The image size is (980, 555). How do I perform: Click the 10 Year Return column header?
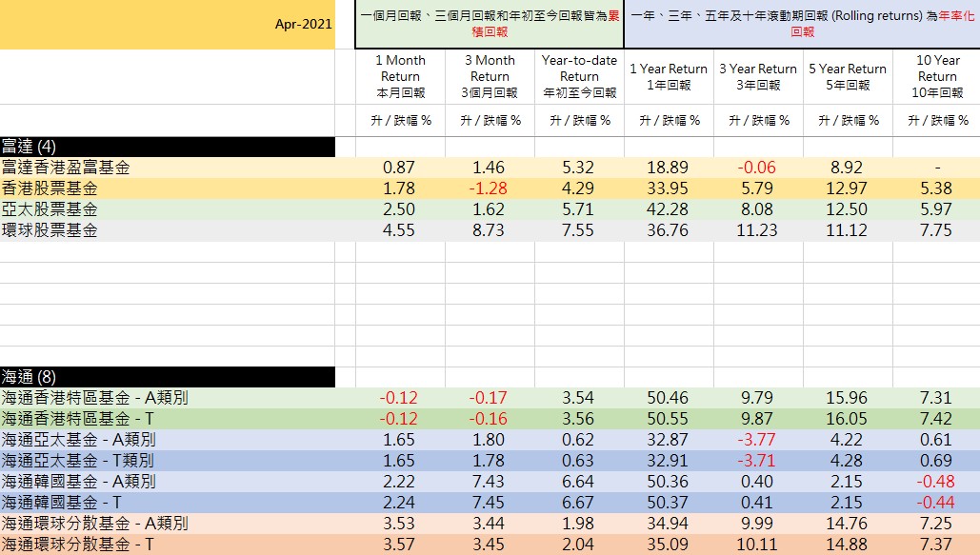[x=937, y=76]
